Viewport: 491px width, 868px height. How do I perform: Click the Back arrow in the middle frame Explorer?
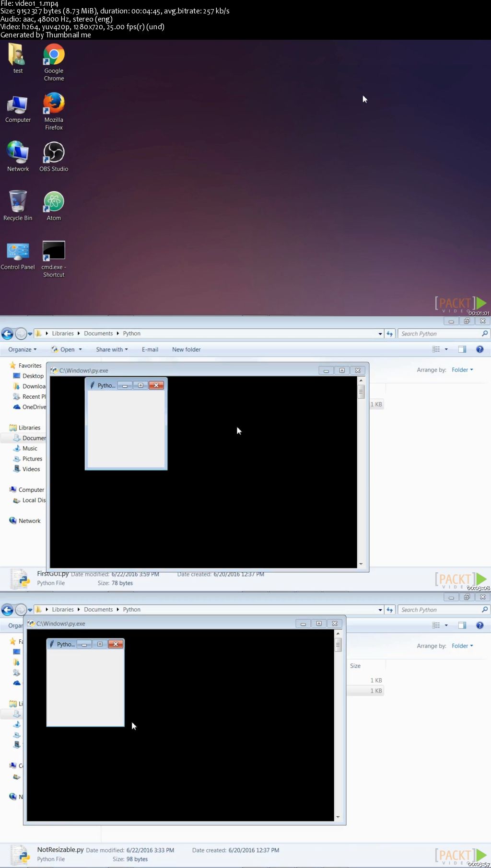[7, 334]
